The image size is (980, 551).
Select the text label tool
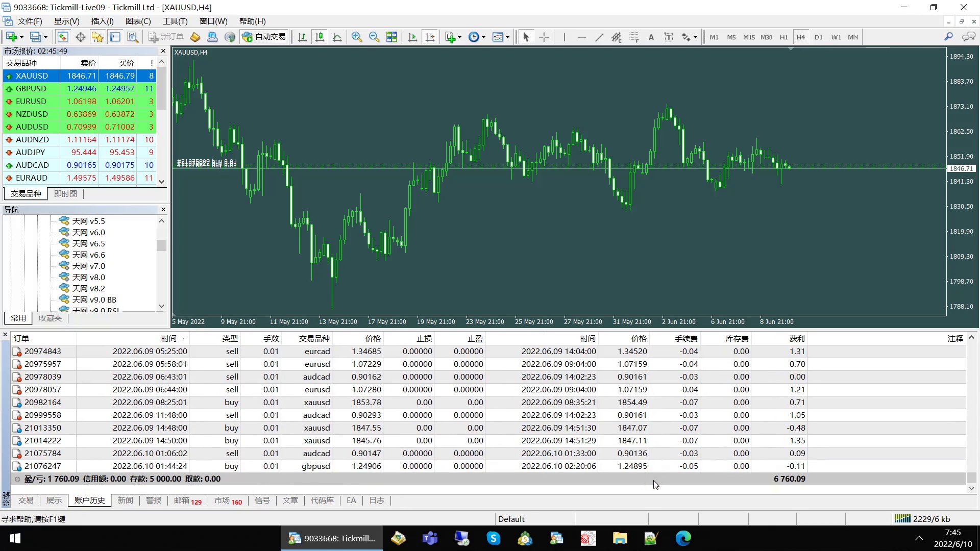[669, 37]
